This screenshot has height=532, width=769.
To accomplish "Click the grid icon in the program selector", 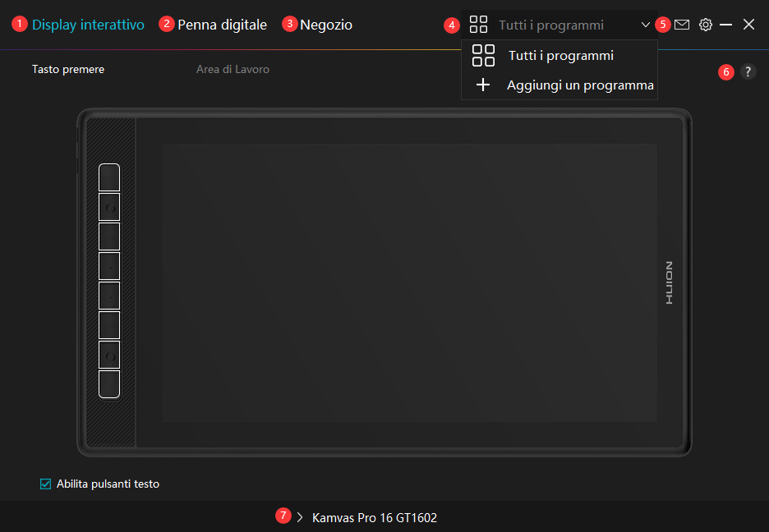I will (x=478, y=25).
